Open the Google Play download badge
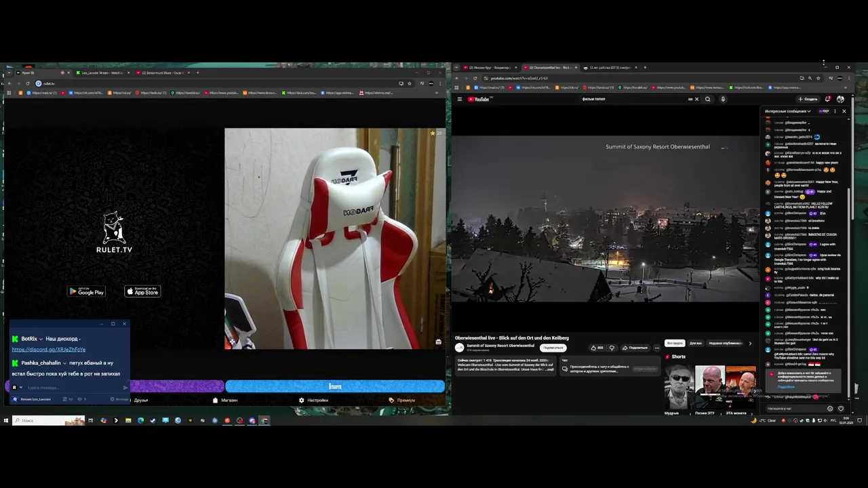The image size is (868, 488). coord(87,291)
